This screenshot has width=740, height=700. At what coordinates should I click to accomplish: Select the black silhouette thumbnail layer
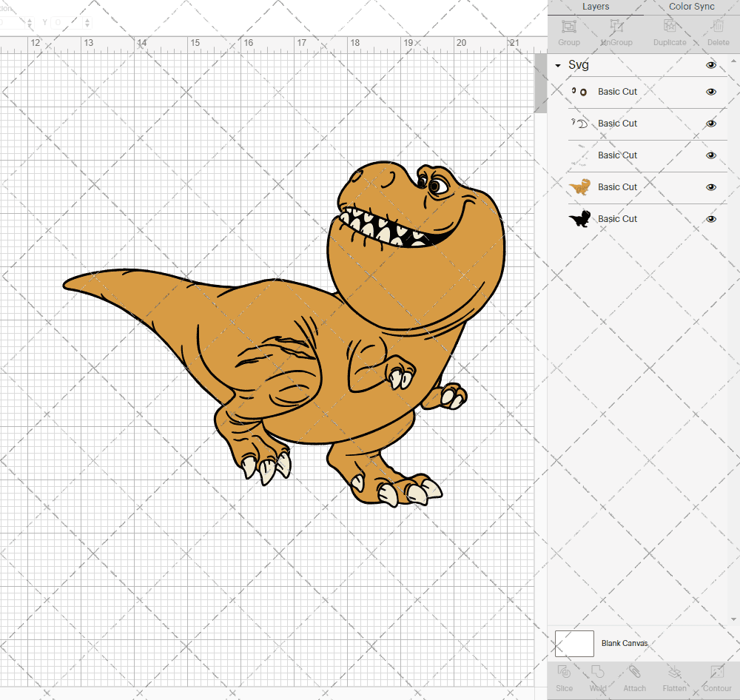[x=579, y=218]
